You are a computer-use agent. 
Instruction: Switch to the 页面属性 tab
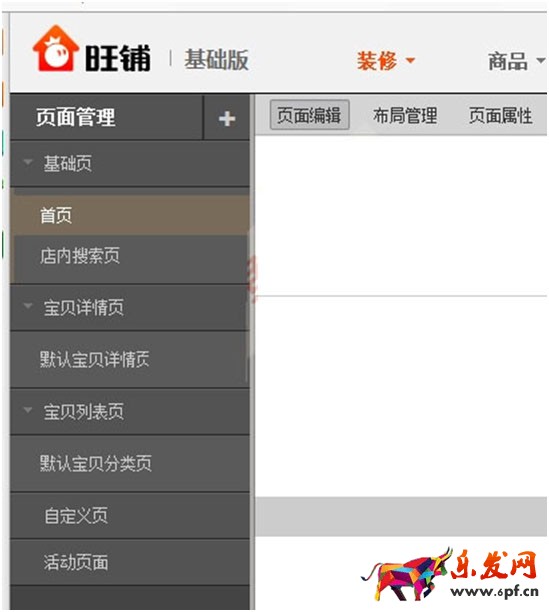(500, 116)
